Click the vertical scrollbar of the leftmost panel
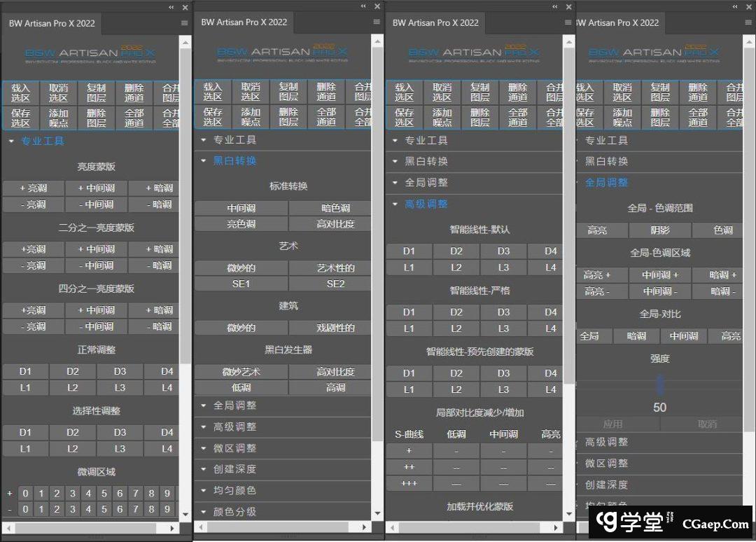756x542 pixels. (185, 210)
